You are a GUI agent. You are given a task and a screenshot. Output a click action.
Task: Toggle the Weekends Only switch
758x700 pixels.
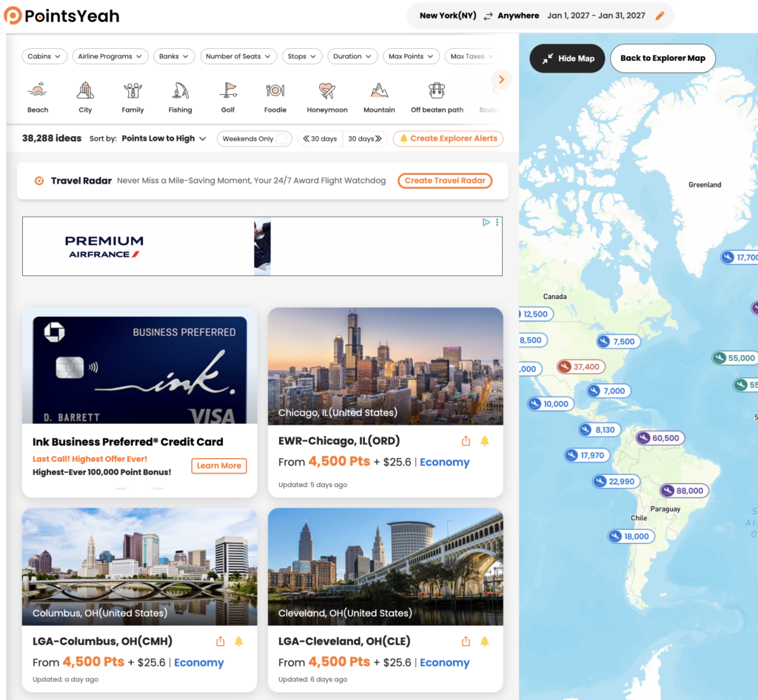tap(281, 138)
